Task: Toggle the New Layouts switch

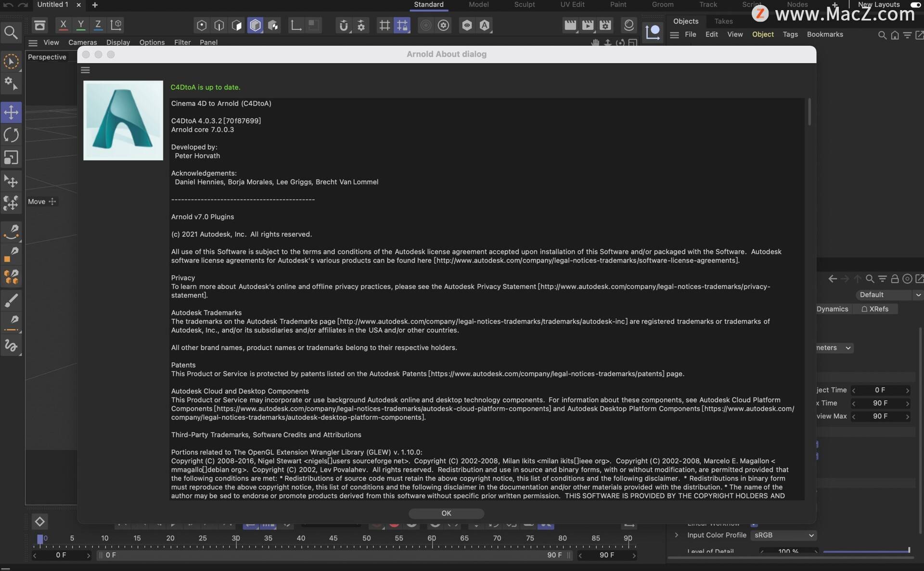Action: pyautogui.click(x=915, y=4)
